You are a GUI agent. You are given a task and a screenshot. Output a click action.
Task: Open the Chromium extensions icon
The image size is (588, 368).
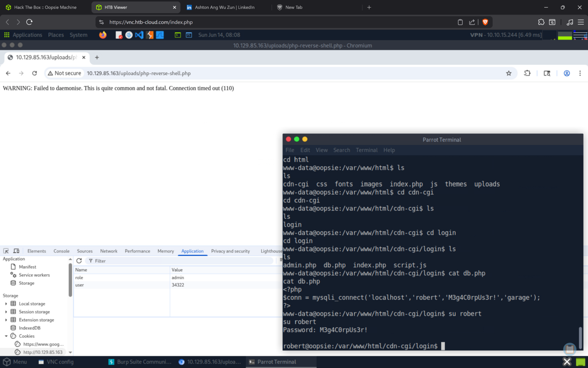(x=528, y=73)
